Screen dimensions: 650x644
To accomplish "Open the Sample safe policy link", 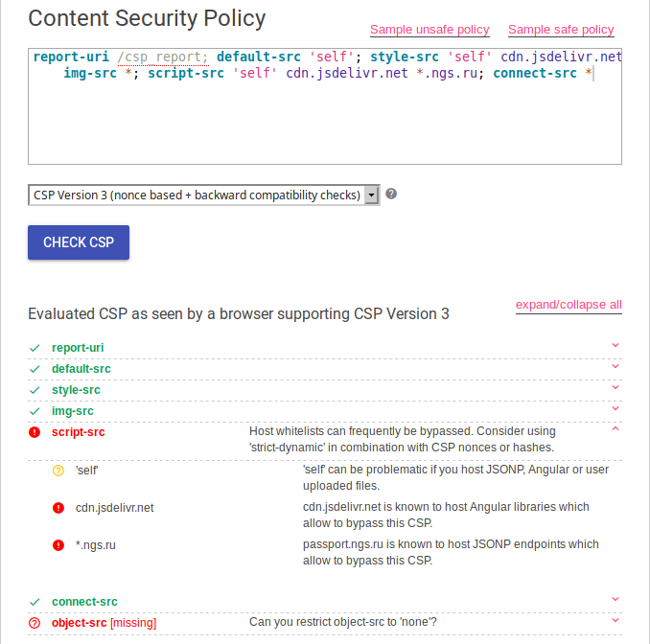I will coord(561,30).
